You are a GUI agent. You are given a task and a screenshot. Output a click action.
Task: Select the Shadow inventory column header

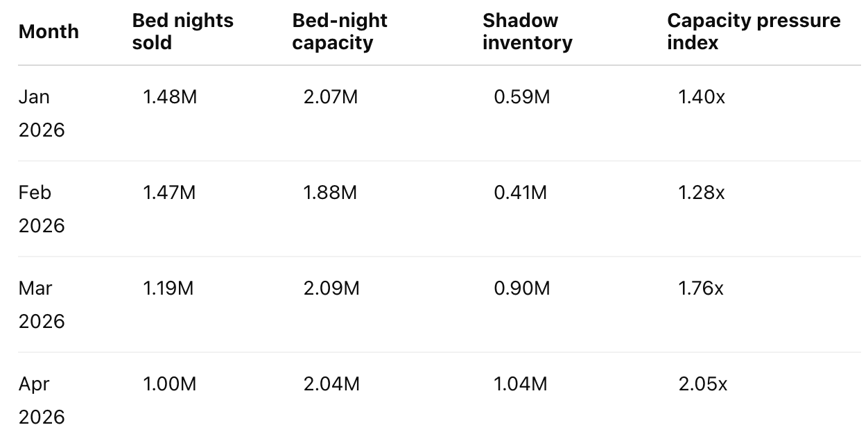pos(528,32)
